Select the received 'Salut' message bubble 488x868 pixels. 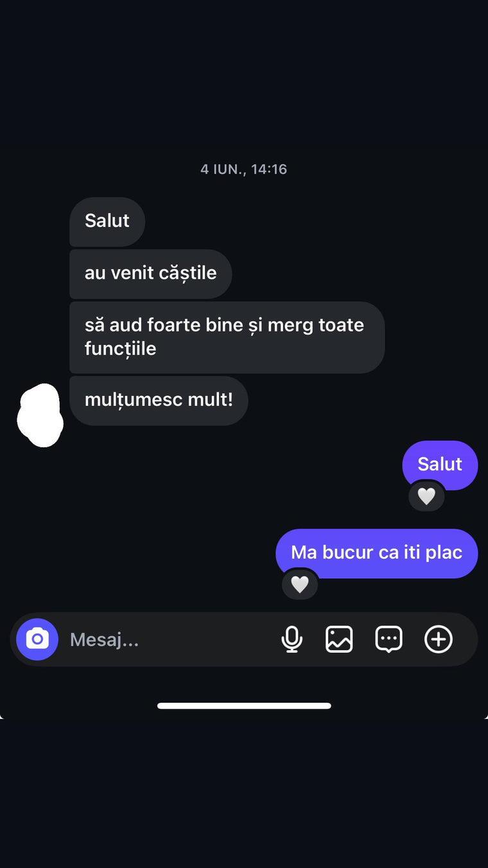(x=107, y=221)
